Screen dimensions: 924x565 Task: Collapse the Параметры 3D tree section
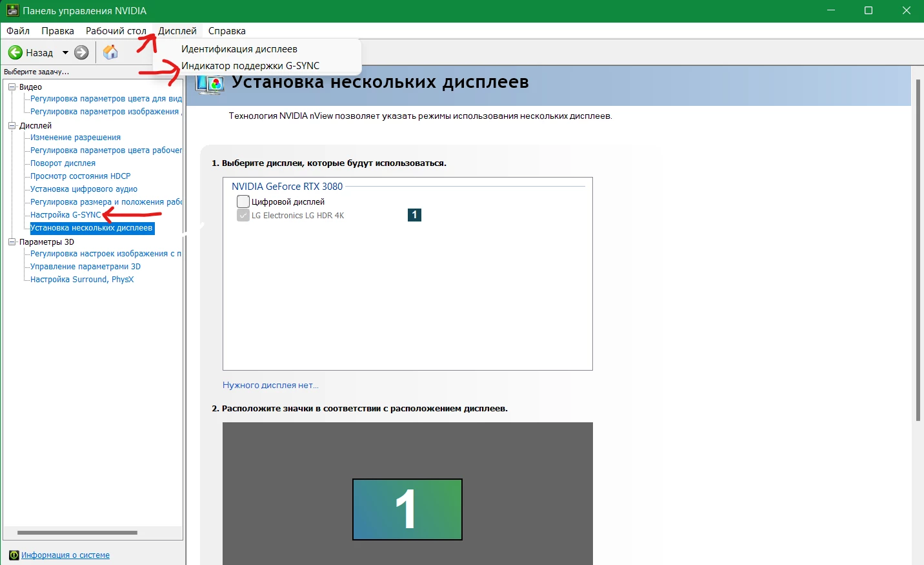coord(12,241)
